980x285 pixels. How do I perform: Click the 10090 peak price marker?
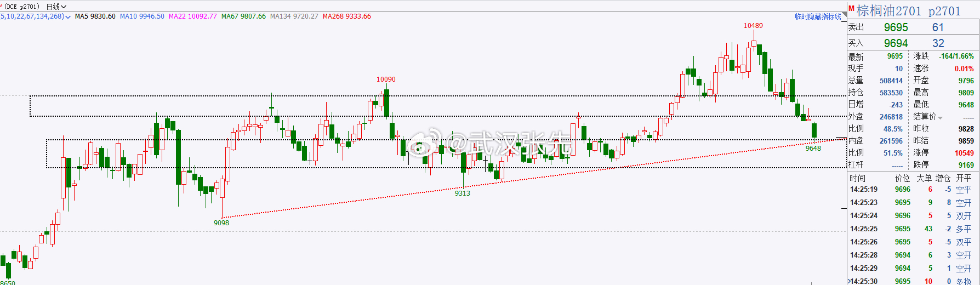coord(386,79)
